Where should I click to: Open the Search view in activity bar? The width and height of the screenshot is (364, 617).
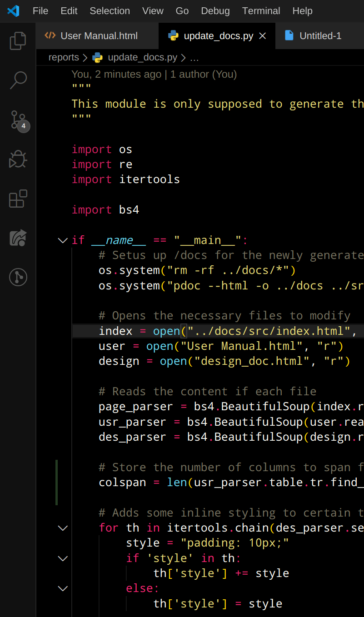[x=18, y=80]
